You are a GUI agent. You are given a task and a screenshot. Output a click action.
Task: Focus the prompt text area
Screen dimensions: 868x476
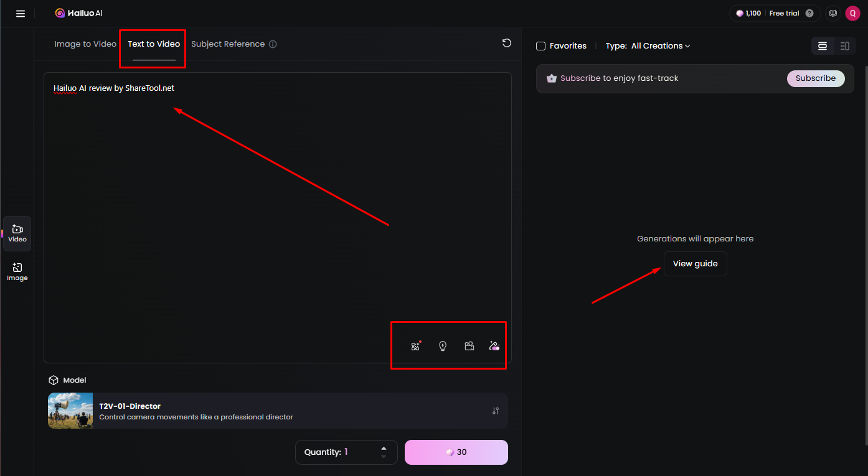pyautogui.click(x=278, y=217)
